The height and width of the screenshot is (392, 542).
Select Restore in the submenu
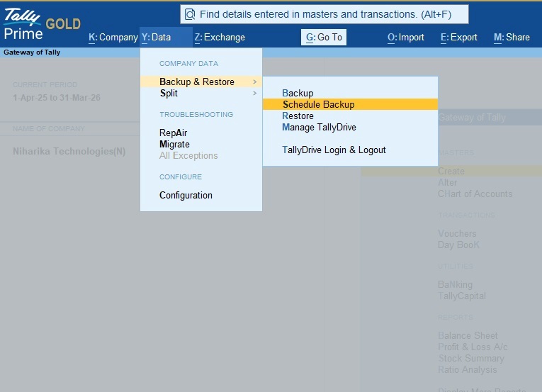[298, 116]
